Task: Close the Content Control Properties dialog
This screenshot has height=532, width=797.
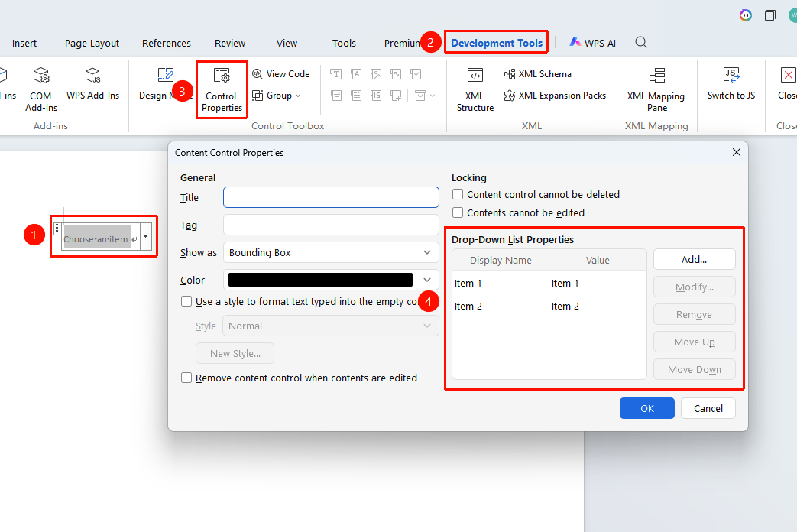Action: (x=736, y=152)
